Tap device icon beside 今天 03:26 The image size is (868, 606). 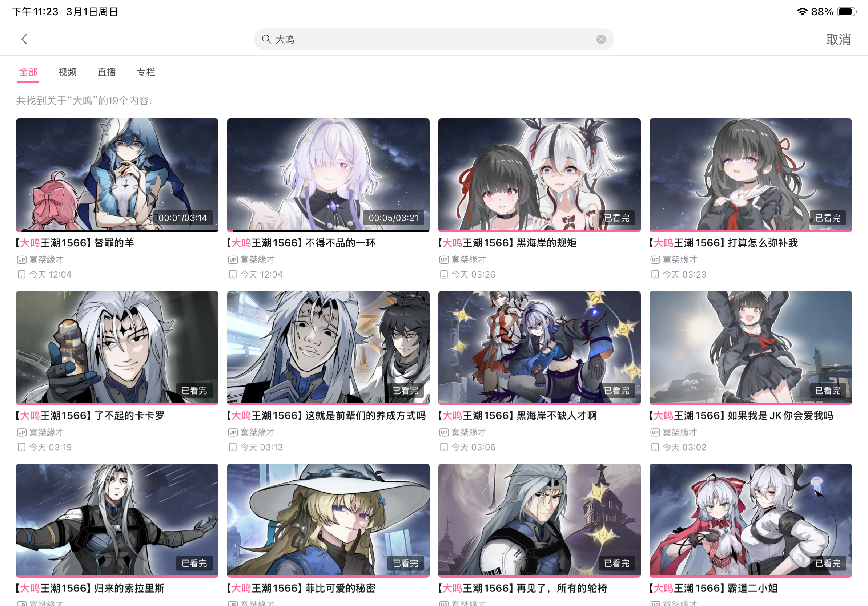coord(444,274)
